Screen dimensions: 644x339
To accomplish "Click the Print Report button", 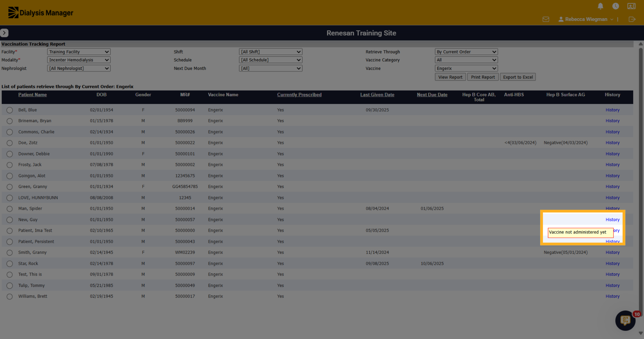I will 483,77.
